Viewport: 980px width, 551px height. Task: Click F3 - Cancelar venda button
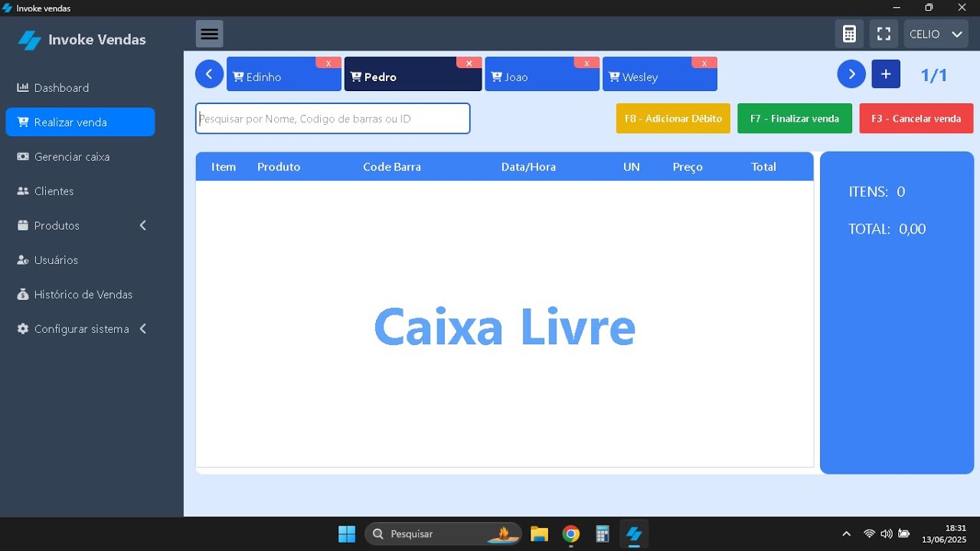point(916,119)
